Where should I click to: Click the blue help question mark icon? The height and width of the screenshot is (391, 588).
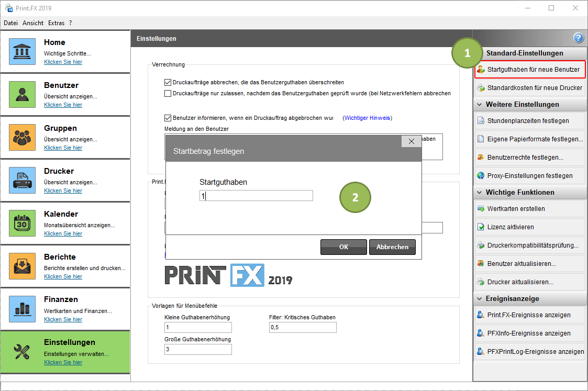[x=578, y=38]
